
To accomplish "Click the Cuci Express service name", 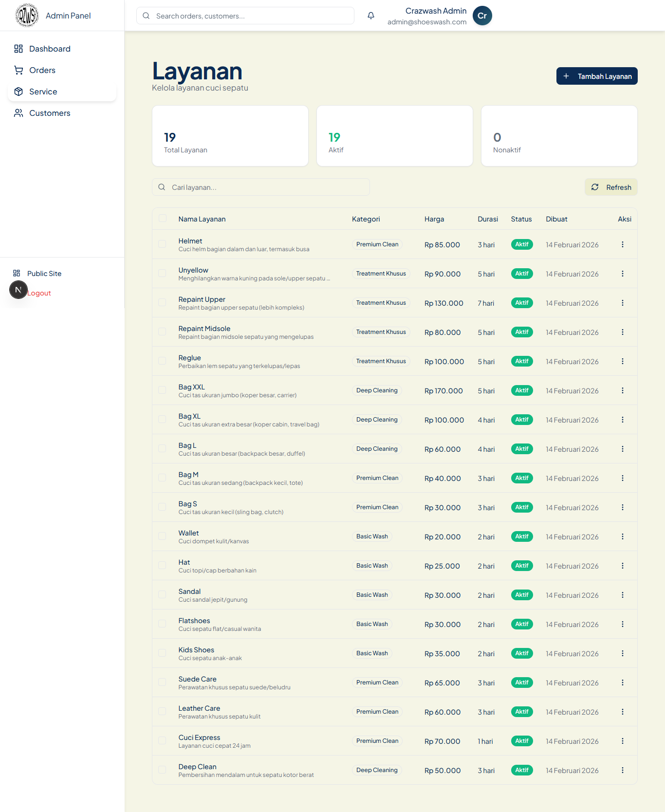I will point(199,738).
